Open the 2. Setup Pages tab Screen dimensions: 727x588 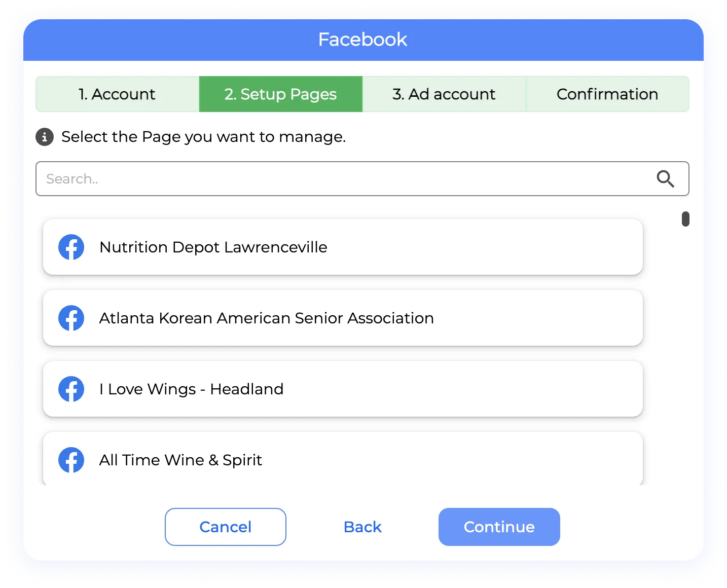pos(280,94)
